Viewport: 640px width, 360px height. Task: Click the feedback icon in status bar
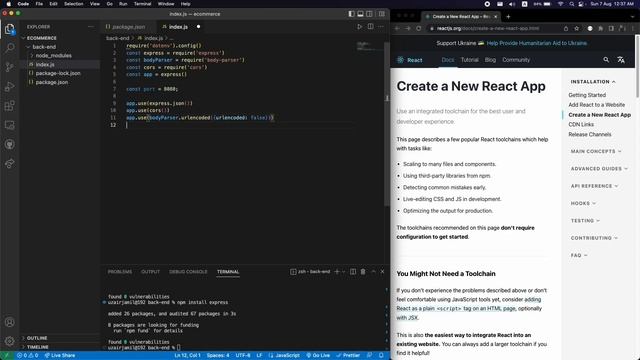coord(369,356)
